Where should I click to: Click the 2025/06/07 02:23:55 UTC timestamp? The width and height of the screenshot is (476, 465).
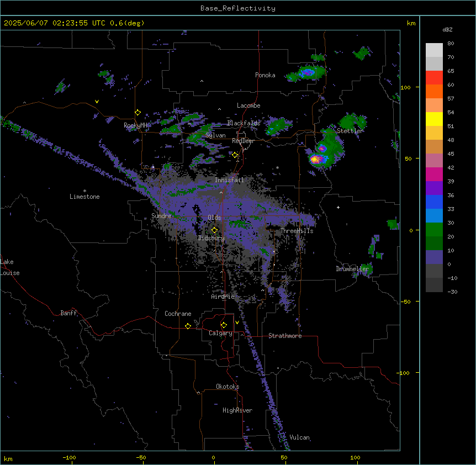click(x=55, y=23)
